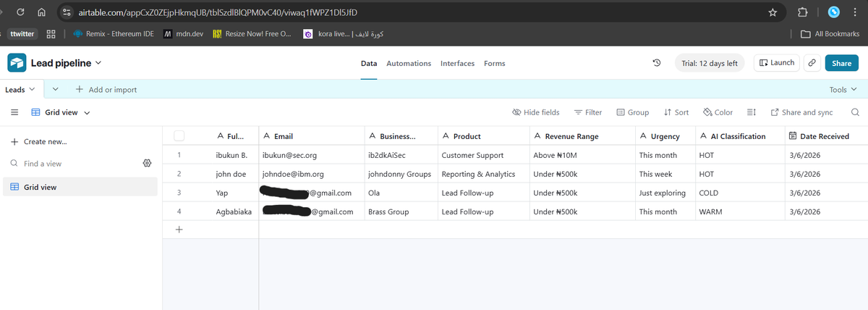Reload the page in browser
The width and height of the screenshot is (868, 310).
(20, 12)
